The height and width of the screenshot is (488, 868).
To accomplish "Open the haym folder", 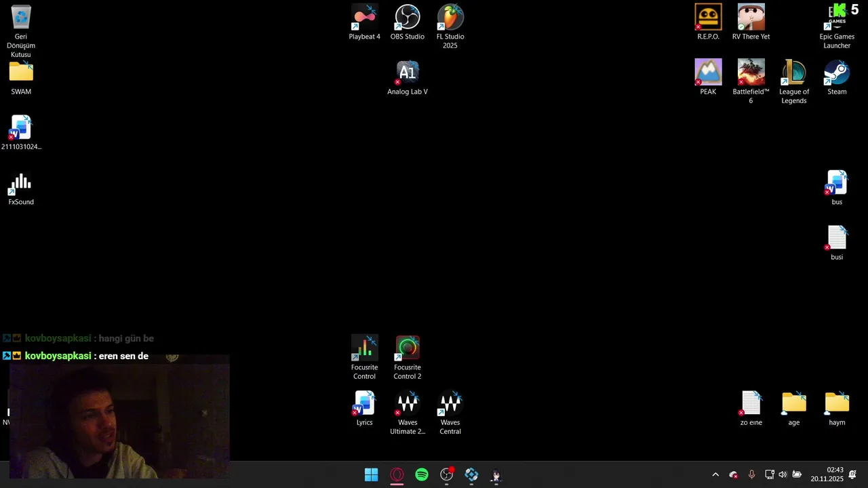I will click(x=837, y=409).
